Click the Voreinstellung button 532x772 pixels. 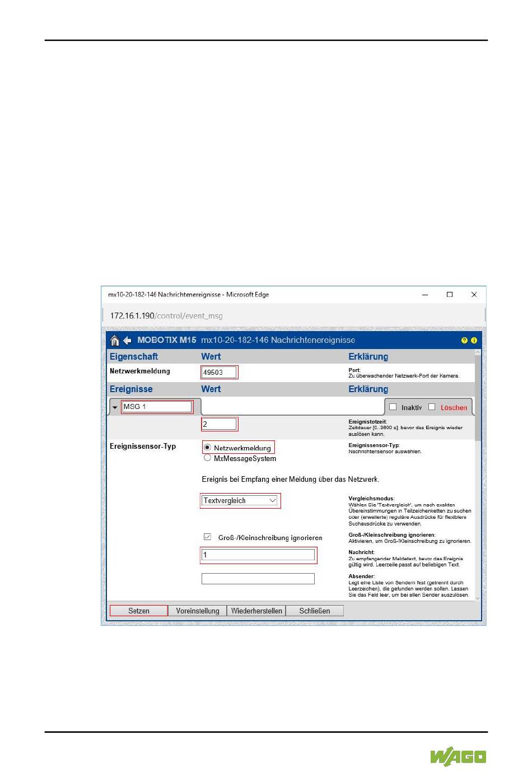[198, 611]
